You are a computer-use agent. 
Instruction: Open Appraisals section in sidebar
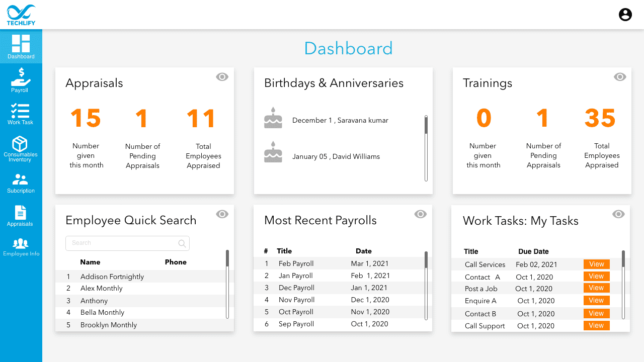point(21,216)
